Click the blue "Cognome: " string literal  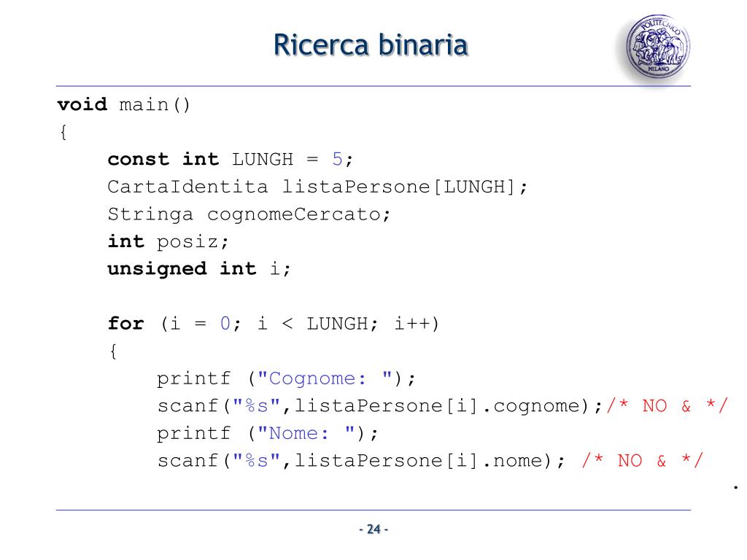pos(325,378)
